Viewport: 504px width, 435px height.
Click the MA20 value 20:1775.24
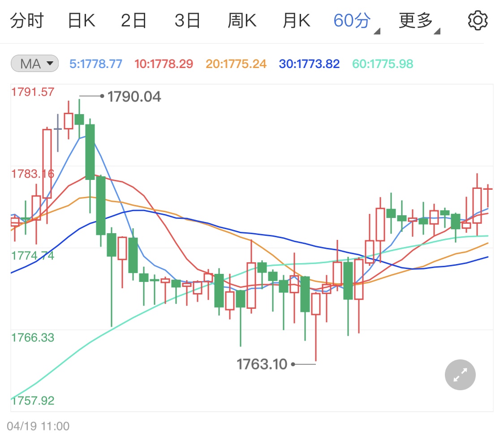pyautogui.click(x=236, y=64)
